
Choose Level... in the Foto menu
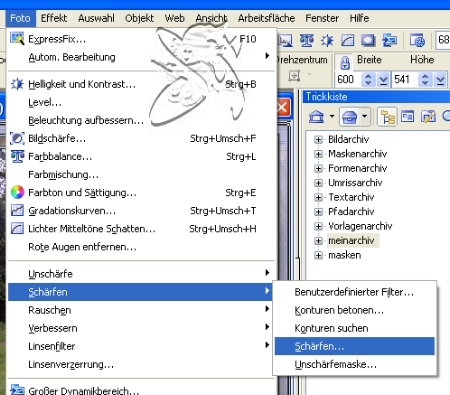click(141, 102)
